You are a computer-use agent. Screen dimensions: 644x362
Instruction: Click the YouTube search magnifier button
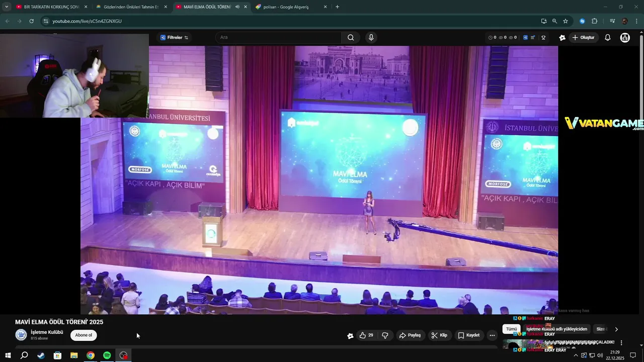pyautogui.click(x=351, y=38)
